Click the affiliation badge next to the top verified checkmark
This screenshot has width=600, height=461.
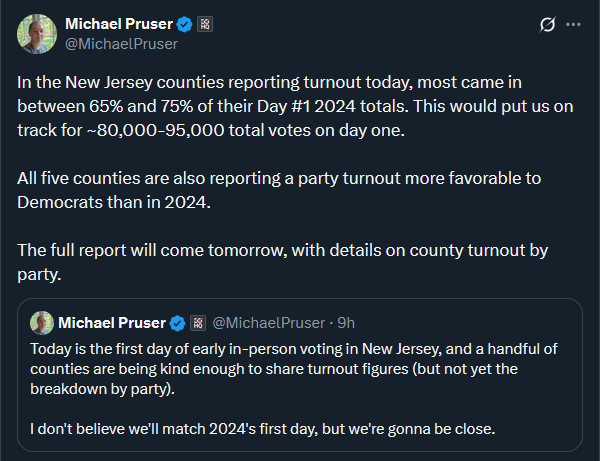(205, 23)
